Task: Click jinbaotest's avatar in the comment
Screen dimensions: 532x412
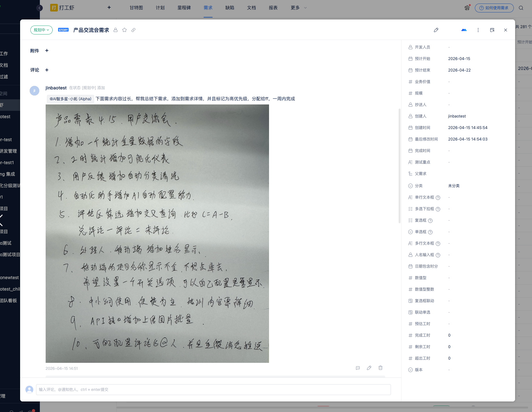Action: [x=34, y=91]
